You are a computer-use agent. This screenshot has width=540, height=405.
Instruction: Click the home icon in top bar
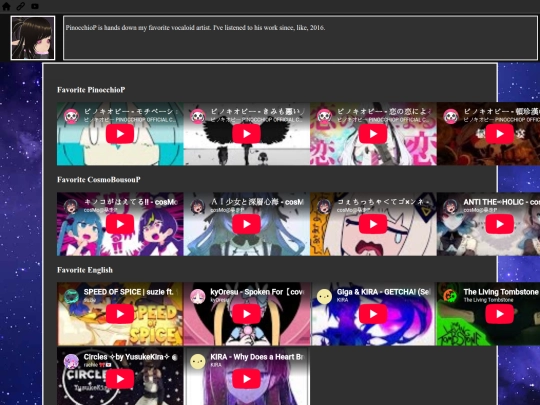point(6,6)
